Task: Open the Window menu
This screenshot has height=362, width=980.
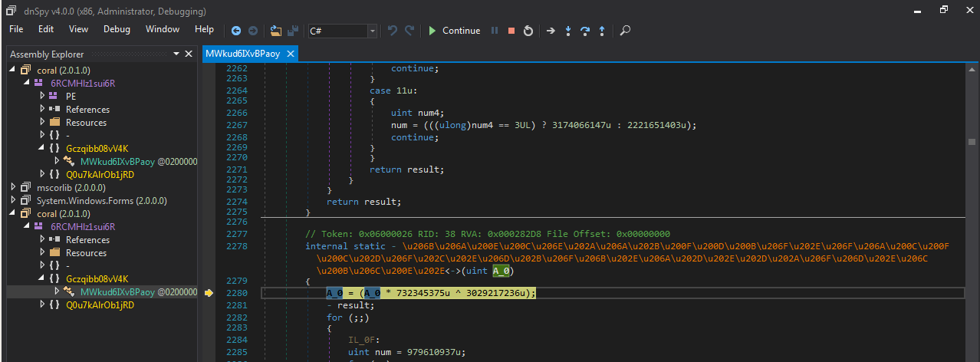Action: [163, 29]
